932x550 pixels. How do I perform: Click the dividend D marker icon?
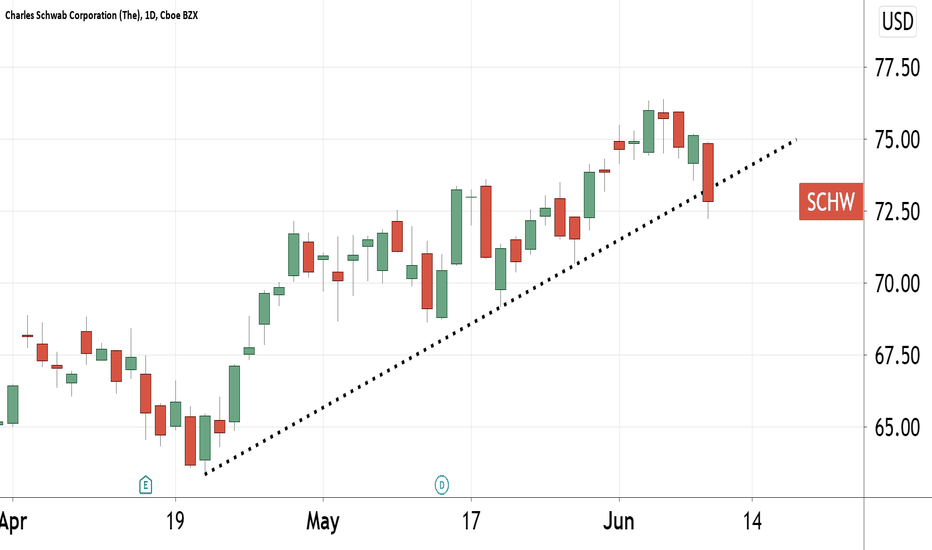[441, 485]
